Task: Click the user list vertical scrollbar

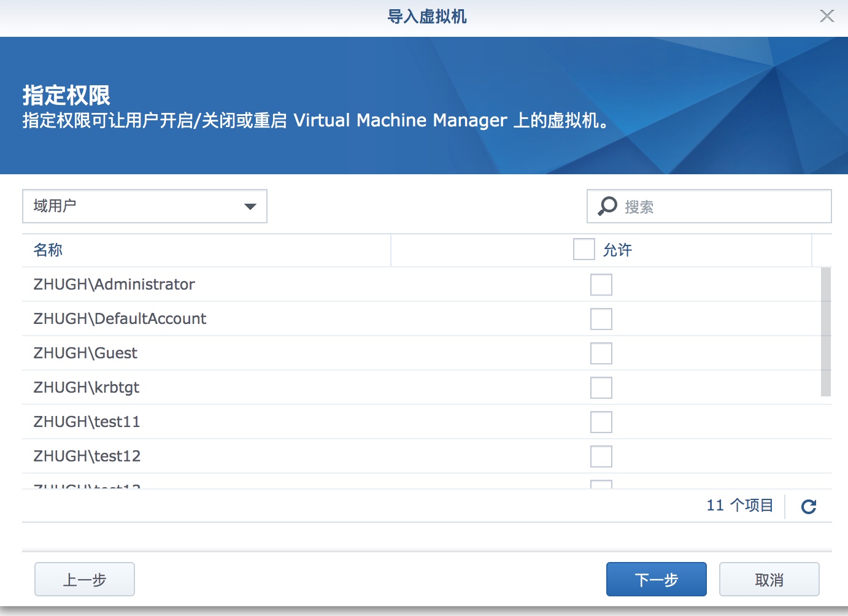Action: coord(826,332)
